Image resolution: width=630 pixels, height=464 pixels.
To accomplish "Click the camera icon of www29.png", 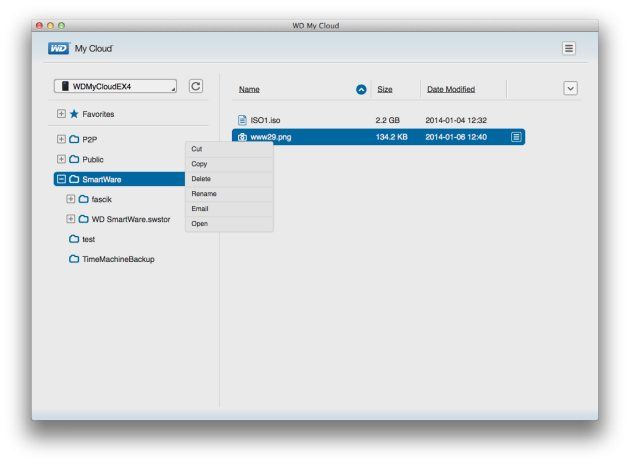I will [x=242, y=137].
